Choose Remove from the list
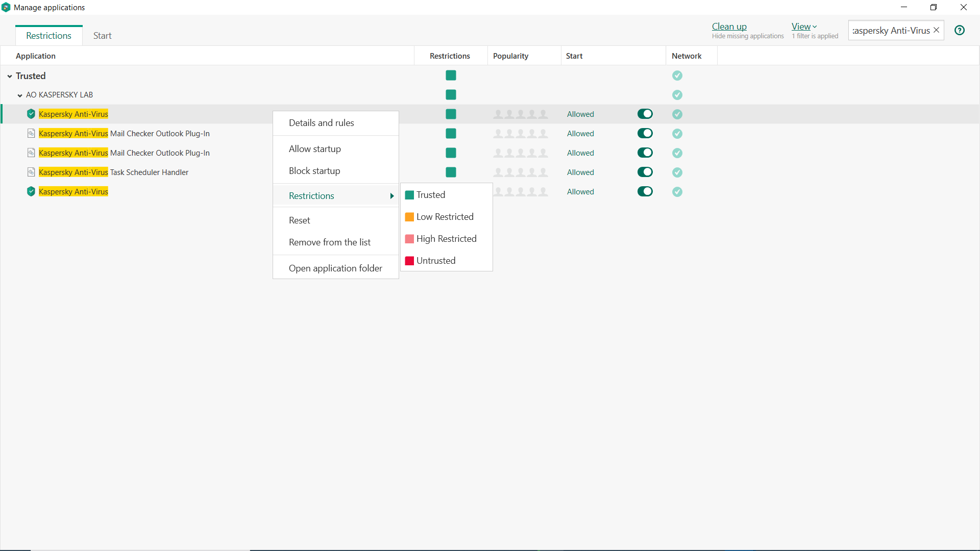Viewport: 980px width, 551px height. [336, 242]
